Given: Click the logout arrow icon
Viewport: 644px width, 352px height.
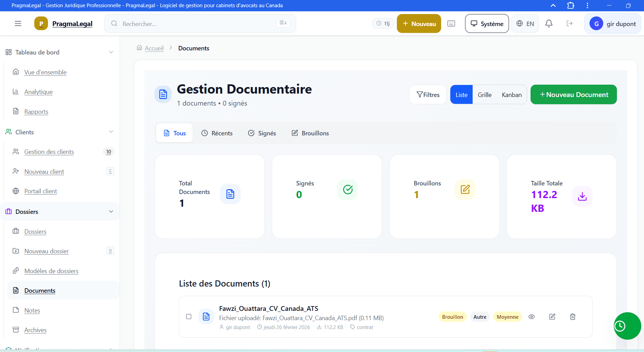Looking at the screenshot, I should (x=569, y=24).
